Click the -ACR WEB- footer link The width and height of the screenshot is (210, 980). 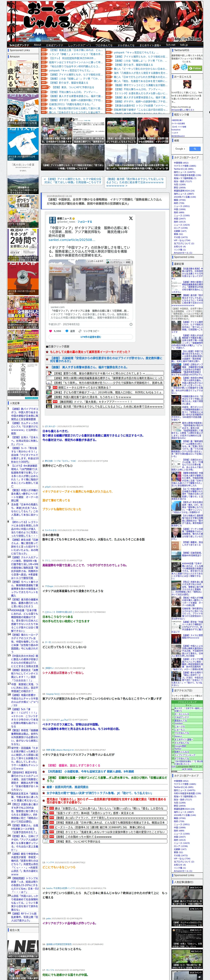(x=187, y=769)
